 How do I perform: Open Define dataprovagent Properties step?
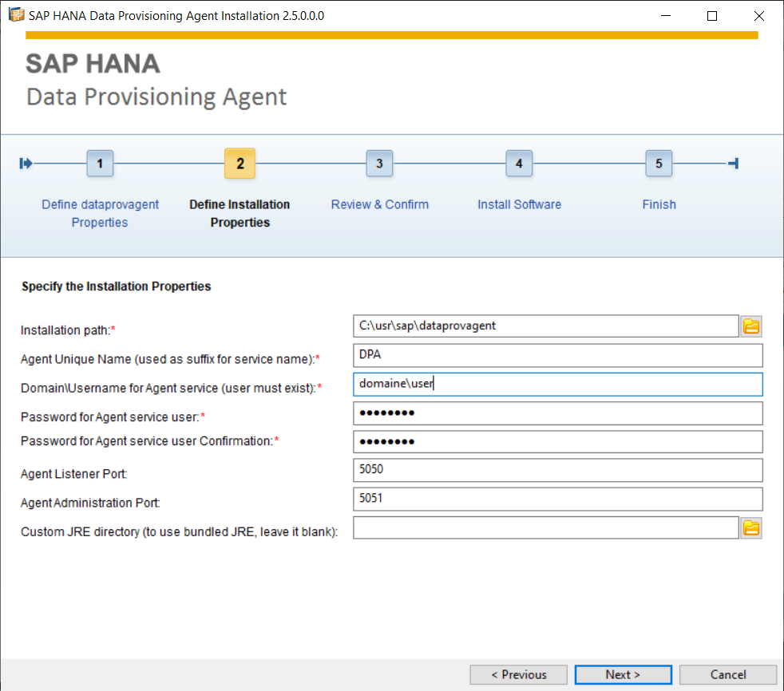coord(100,213)
